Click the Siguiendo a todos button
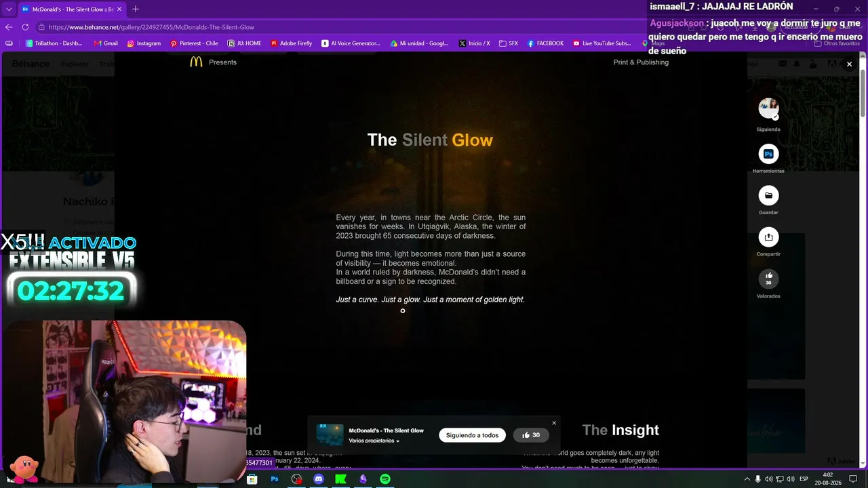The width and height of the screenshot is (868, 488). [x=472, y=435]
